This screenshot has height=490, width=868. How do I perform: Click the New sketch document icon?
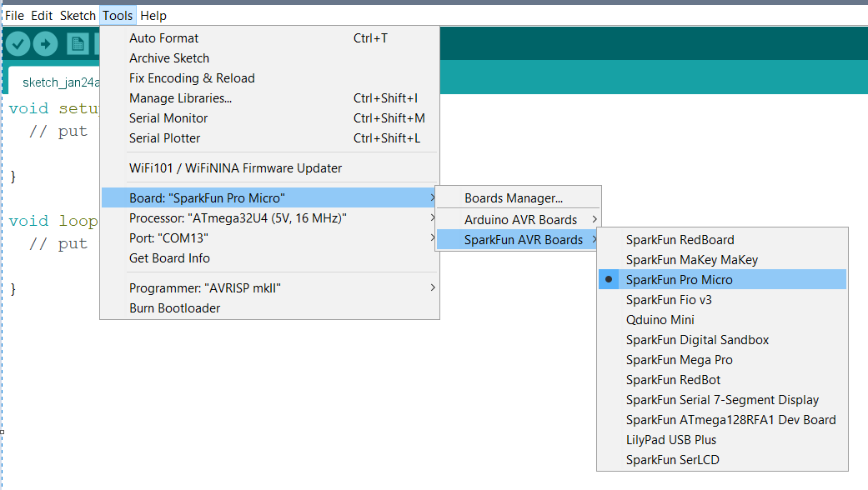coord(78,44)
